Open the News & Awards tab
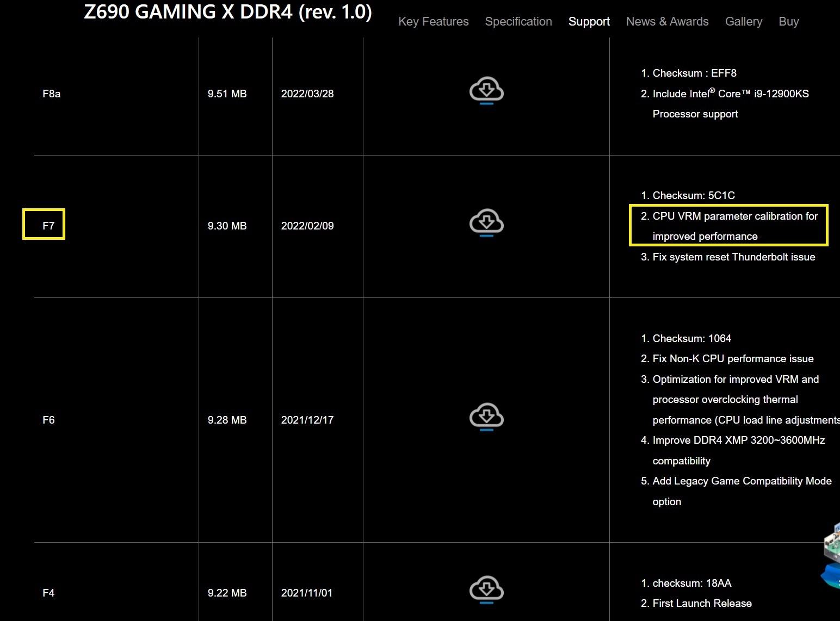 [x=667, y=22]
